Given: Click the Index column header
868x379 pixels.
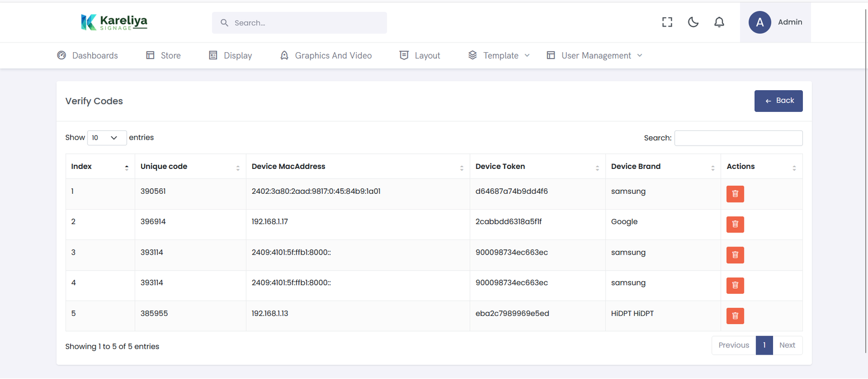Looking at the screenshot, I should point(100,167).
